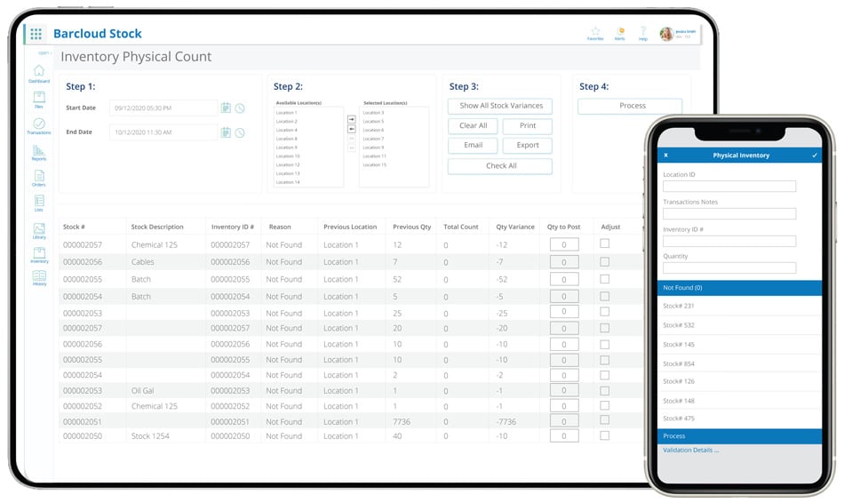Close the Physical Inventory phone screen
This screenshot has height=503, width=868.
click(x=666, y=156)
